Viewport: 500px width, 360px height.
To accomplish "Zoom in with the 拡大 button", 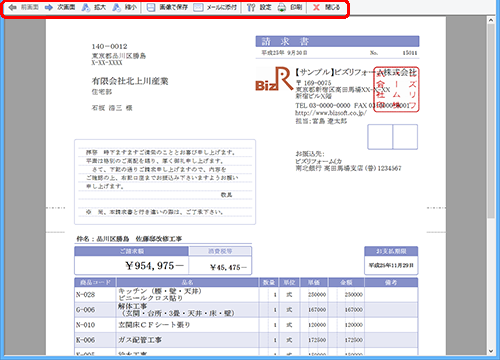I will tap(94, 7).
